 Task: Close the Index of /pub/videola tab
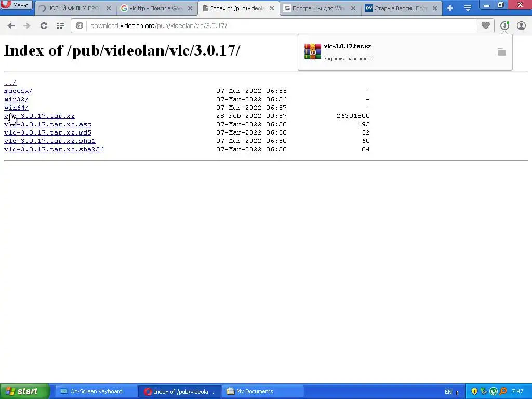(x=272, y=8)
